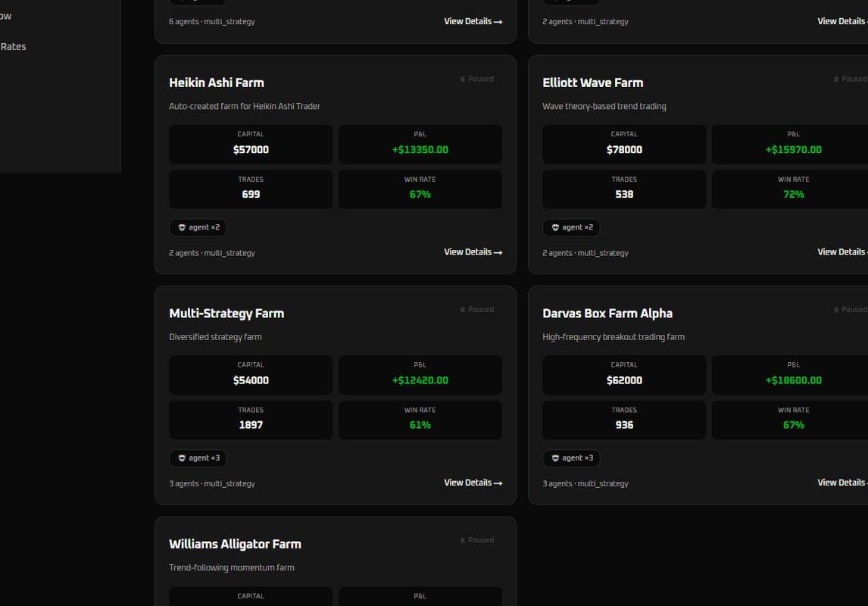Click the Heikin Ashi Farm title
Image resolution: width=868 pixels, height=606 pixels.
pos(217,83)
